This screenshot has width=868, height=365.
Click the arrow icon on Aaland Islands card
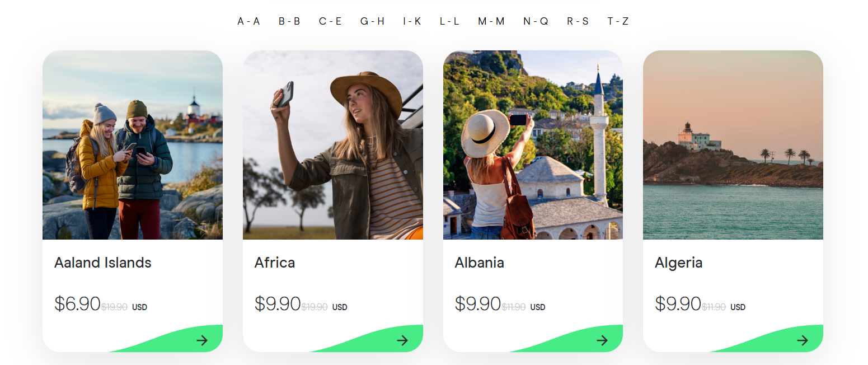click(202, 340)
